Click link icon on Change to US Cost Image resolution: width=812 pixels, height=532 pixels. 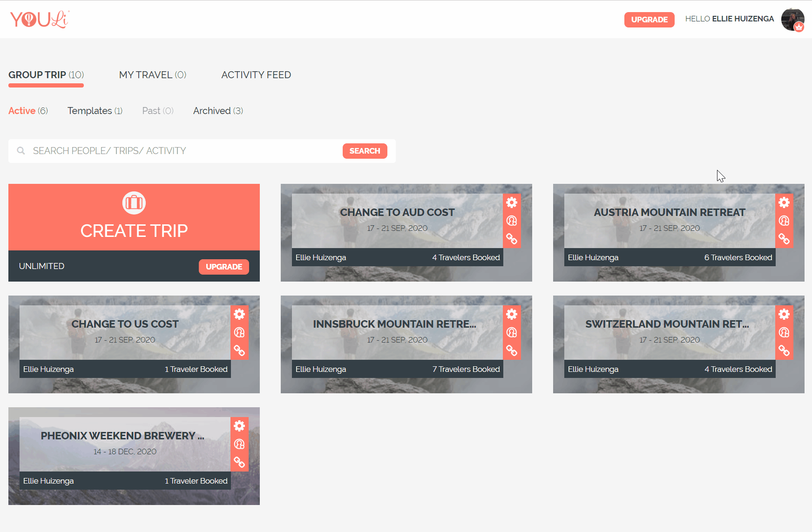[x=239, y=350]
